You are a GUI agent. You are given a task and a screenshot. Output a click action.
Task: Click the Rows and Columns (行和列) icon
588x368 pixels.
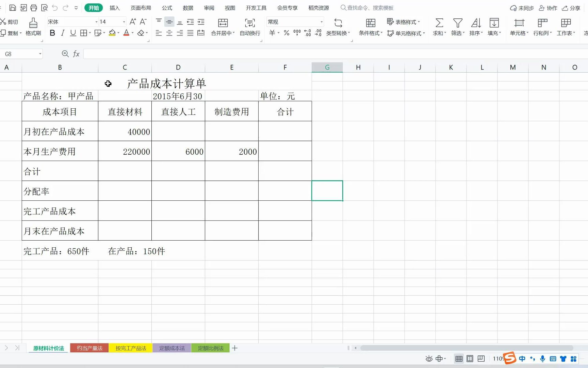pos(542,23)
